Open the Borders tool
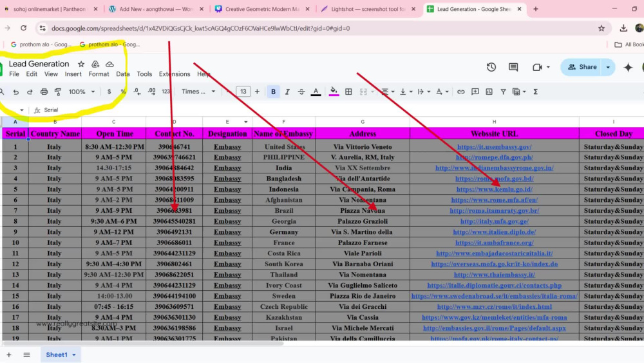This screenshot has height=363, width=644. point(348,92)
